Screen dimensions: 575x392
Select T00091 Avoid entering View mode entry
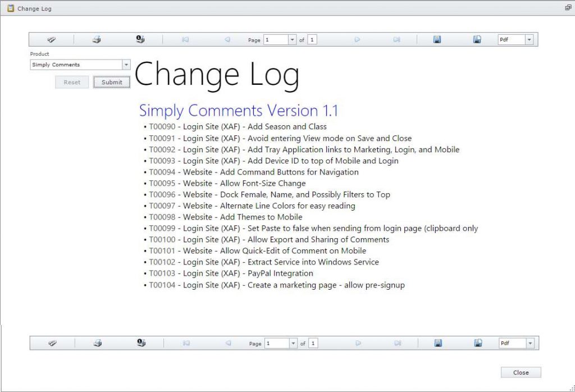[x=280, y=138]
